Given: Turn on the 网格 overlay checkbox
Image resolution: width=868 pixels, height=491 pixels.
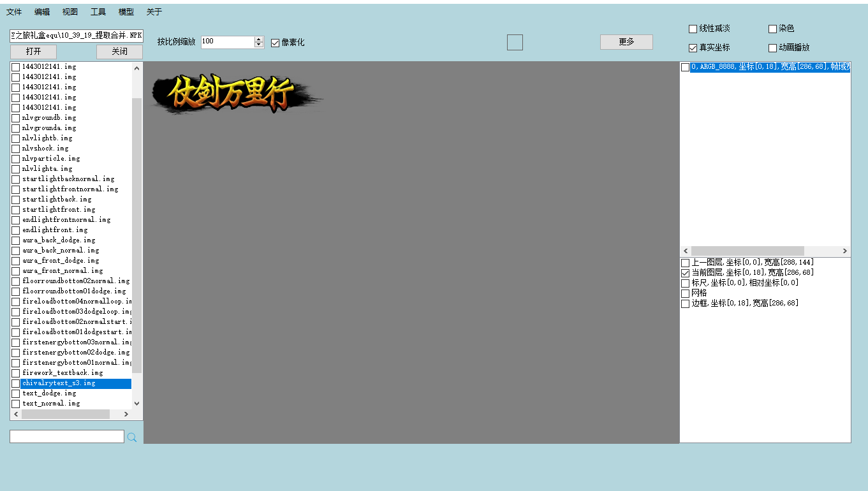Looking at the screenshot, I should click(x=686, y=293).
